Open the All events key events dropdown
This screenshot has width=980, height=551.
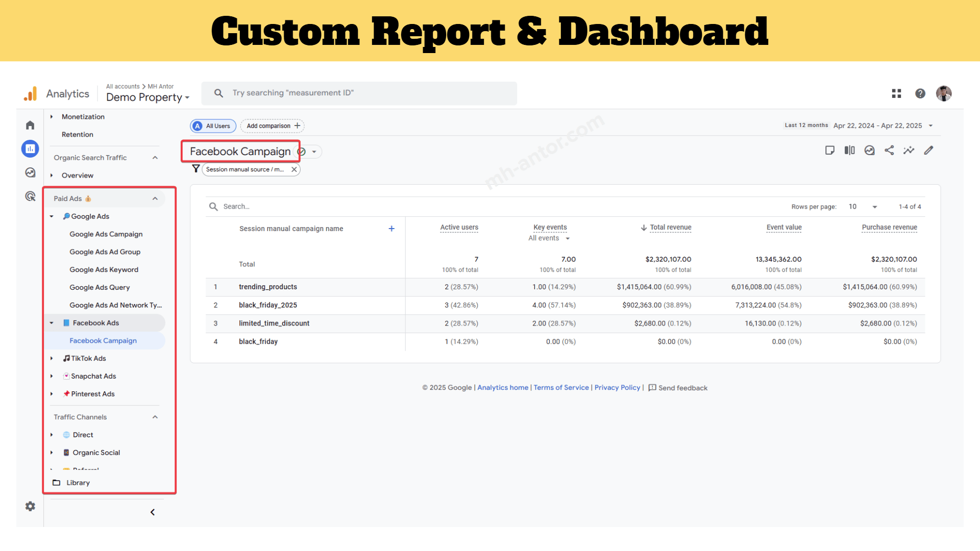[x=549, y=238]
